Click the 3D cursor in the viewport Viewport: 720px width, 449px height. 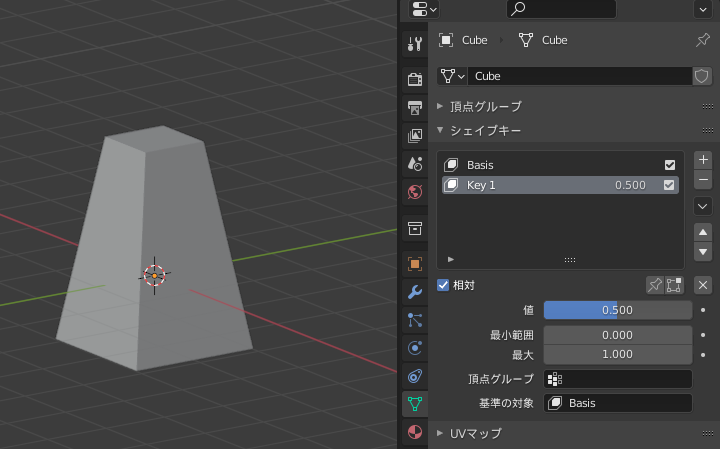click(154, 275)
